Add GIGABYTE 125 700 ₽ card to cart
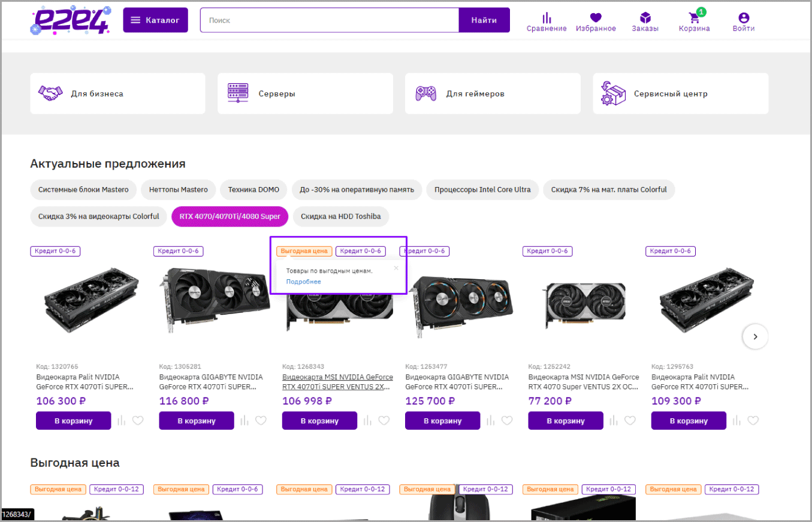This screenshot has width=812, height=522. (443, 421)
